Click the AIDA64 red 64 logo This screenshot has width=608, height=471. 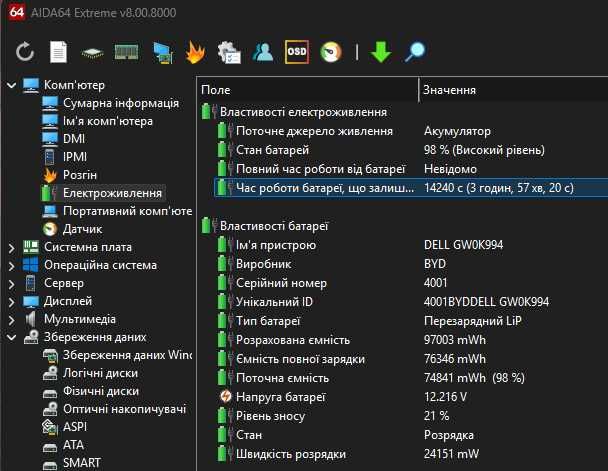pyautogui.click(x=16, y=12)
